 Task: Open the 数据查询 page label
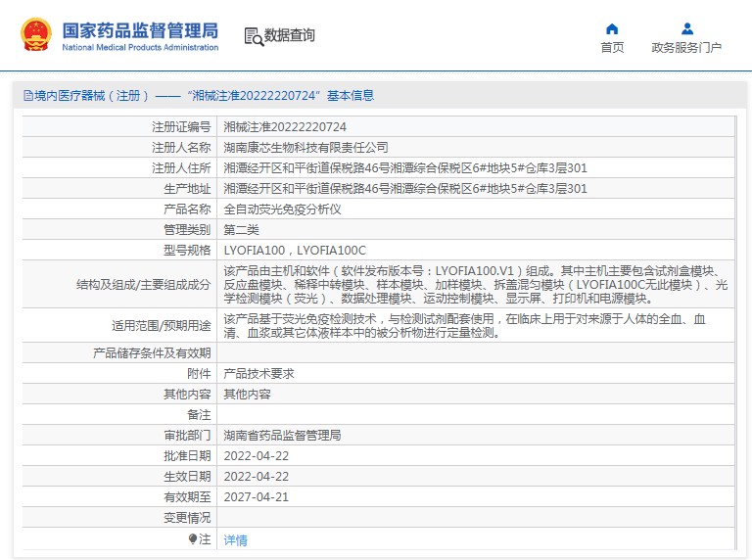[290, 35]
